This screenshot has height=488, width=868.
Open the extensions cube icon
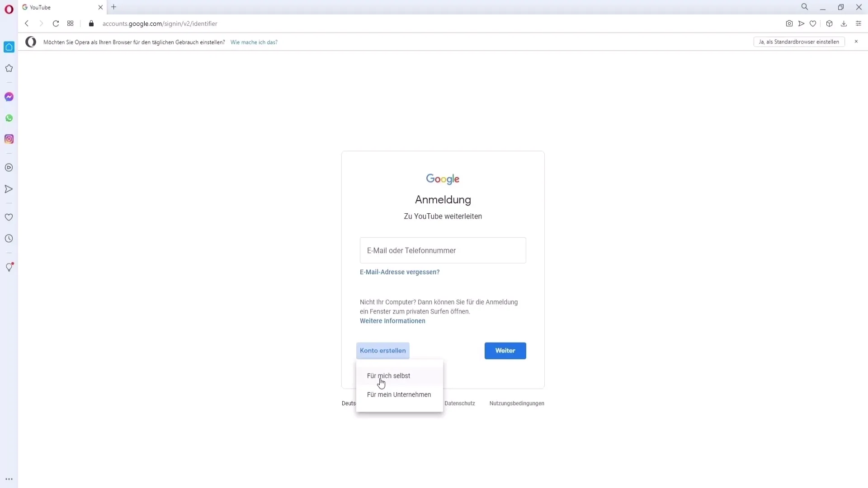(x=829, y=23)
